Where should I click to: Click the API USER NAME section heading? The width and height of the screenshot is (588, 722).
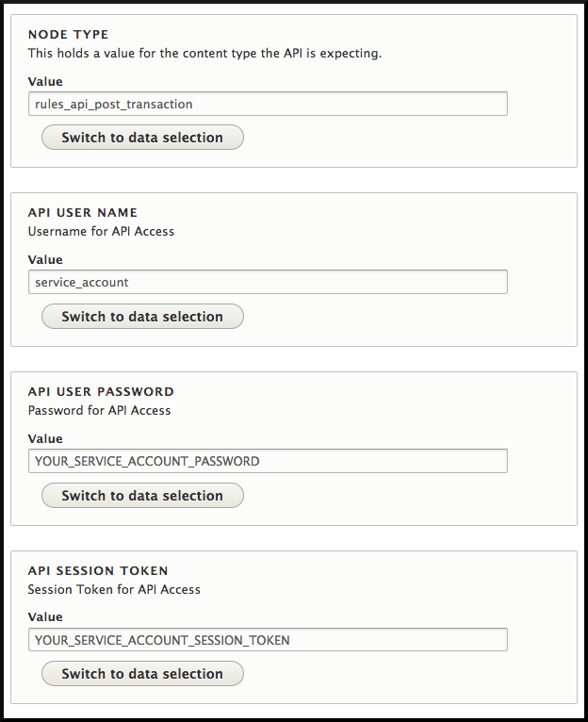[83, 213]
